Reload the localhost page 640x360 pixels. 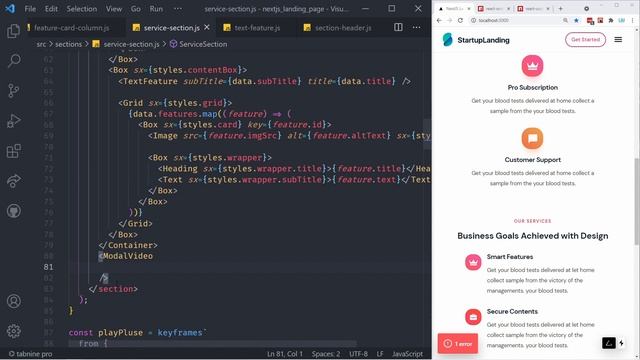coord(460,20)
